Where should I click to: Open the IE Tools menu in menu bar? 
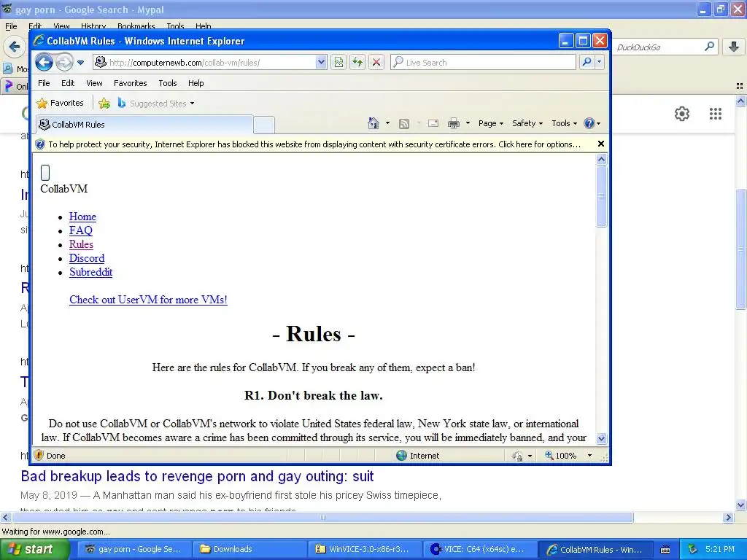pyautogui.click(x=168, y=83)
